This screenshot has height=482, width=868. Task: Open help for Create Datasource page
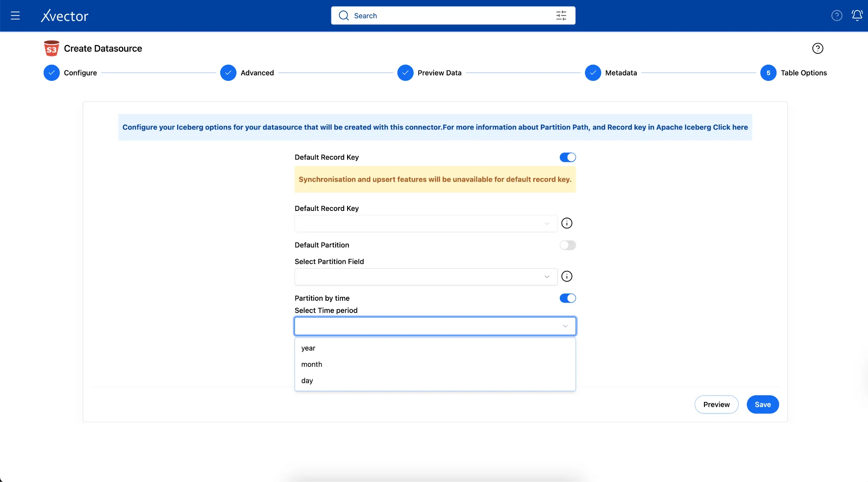point(818,48)
